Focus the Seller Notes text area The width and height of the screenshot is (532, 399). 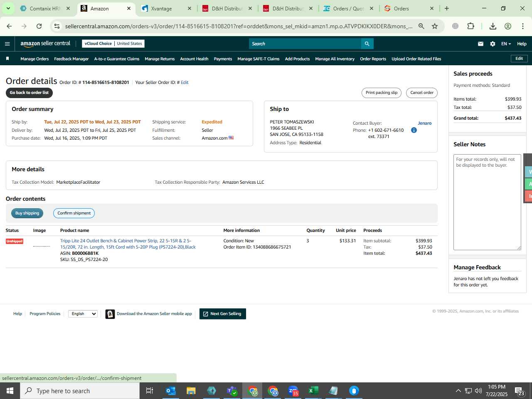pyautogui.click(x=487, y=202)
